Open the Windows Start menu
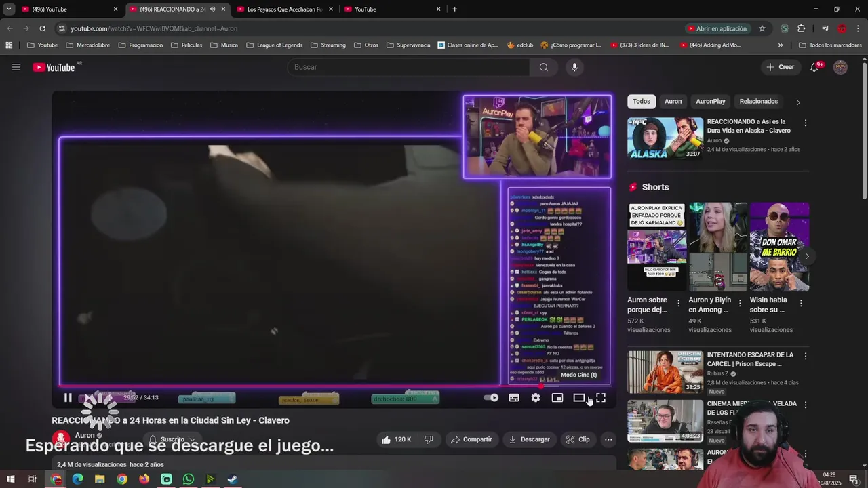868x488 pixels. point(10,479)
